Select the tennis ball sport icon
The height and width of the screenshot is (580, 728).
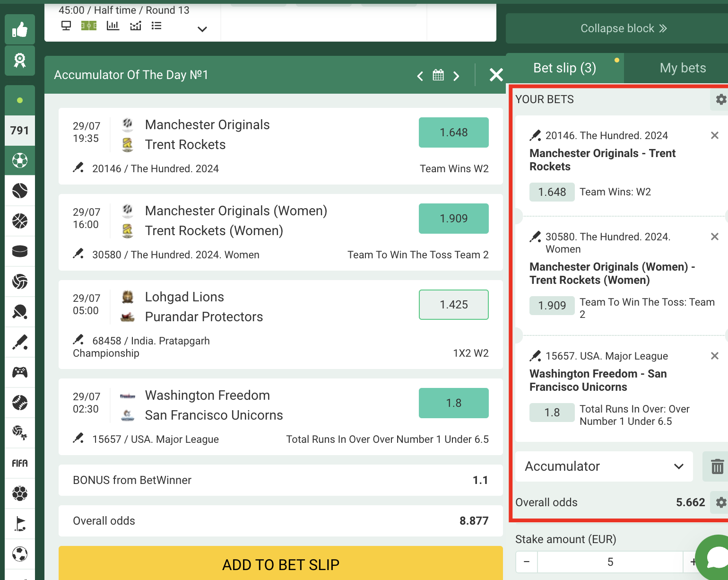[20, 191]
